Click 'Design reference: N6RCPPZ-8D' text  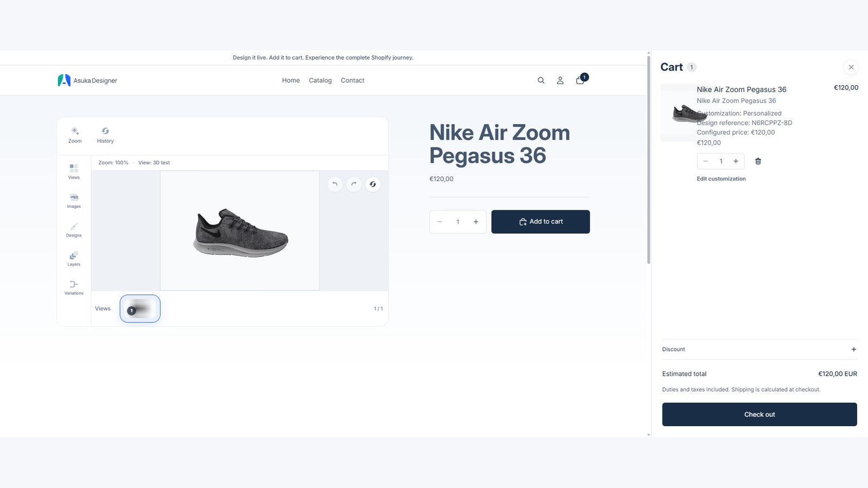coord(744,123)
